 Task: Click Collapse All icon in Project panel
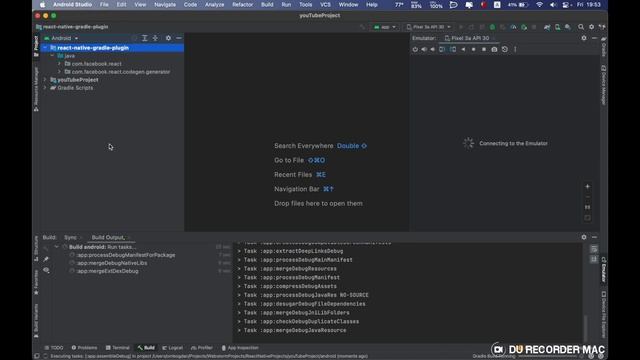click(x=155, y=38)
